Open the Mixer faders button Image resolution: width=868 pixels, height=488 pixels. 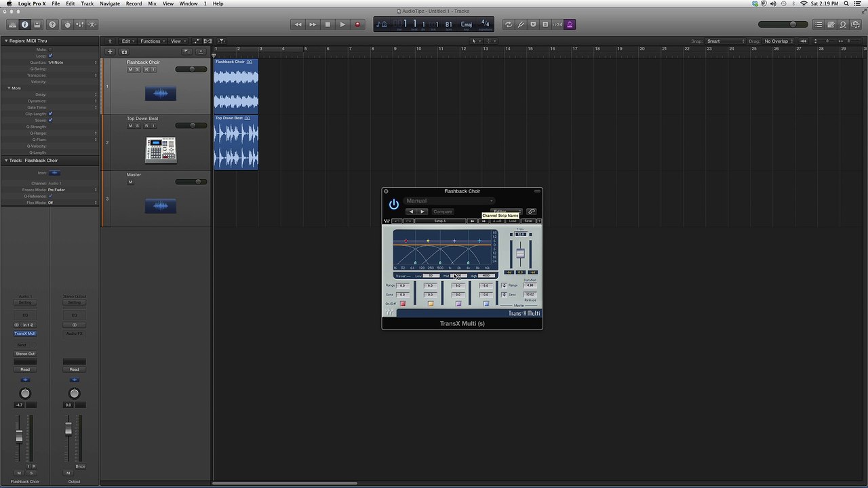(x=79, y=24)
